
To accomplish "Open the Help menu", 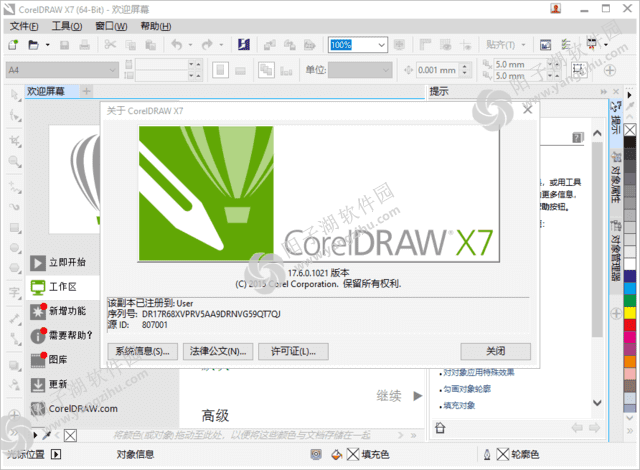I will [156, 27].
